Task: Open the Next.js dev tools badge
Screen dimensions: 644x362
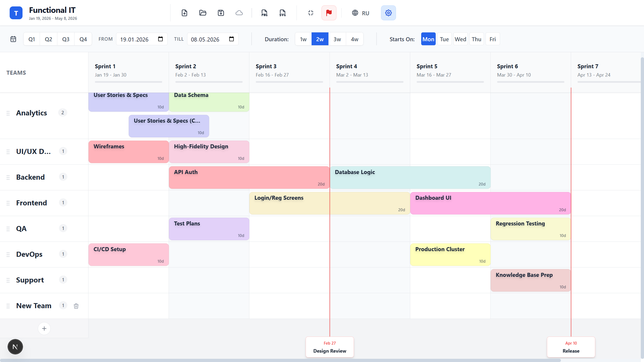Action: click(15, 347)
